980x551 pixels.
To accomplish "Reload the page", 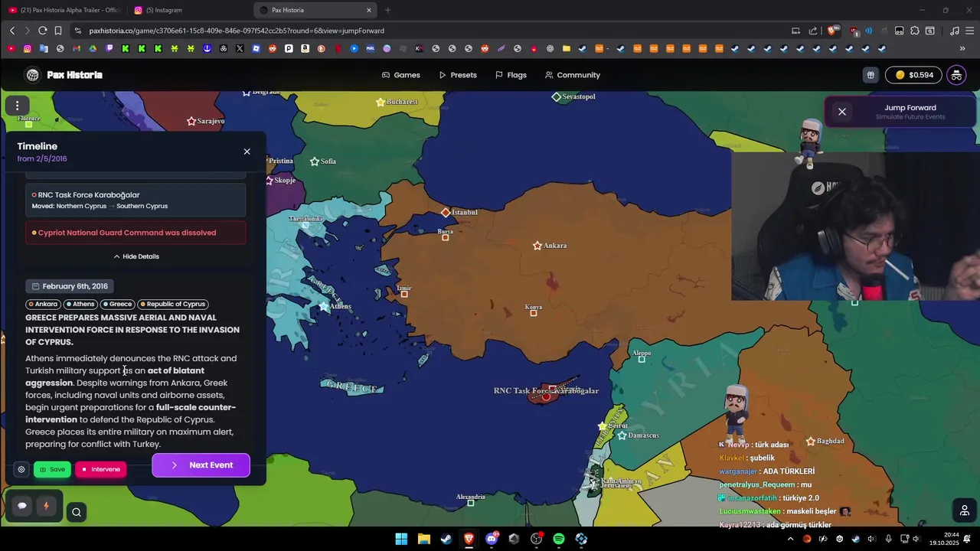I will pyautogui.click(x=42, y=31).
